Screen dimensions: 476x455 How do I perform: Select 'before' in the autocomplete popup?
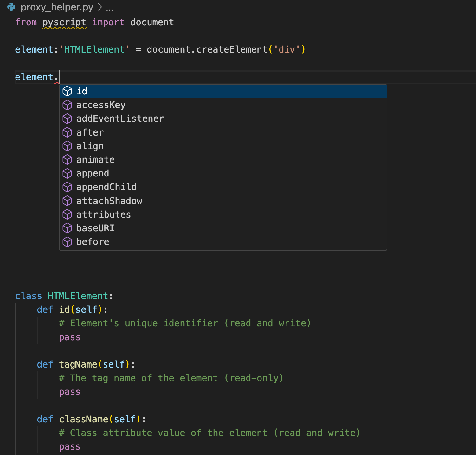[93, 242]
